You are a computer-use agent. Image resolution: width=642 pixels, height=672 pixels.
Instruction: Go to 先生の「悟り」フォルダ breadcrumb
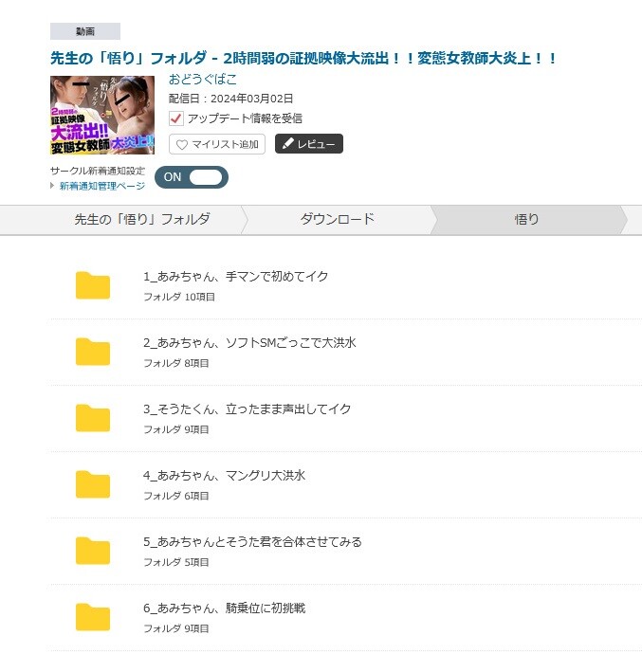pyautogui.click(x=142, y=220)
